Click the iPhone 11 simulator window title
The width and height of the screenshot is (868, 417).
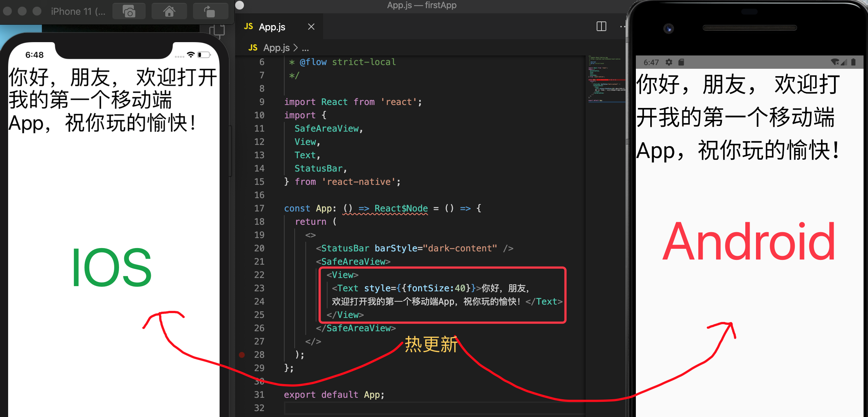click(78, 11)
